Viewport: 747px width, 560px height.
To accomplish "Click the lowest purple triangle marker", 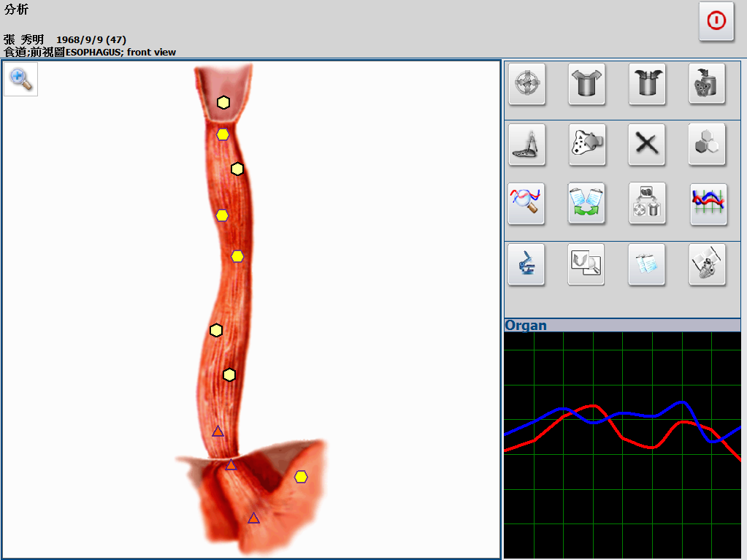I will [253, 518].
